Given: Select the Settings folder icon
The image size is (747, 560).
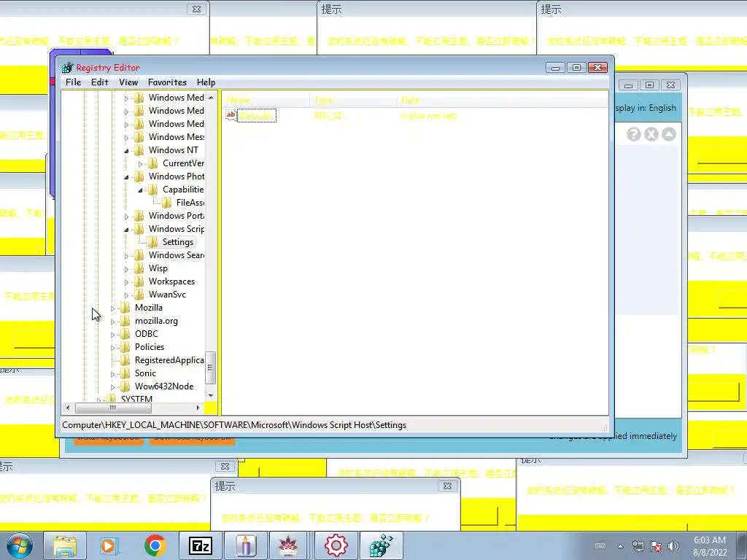Looking at the screenshot, I should click(153, 242).
